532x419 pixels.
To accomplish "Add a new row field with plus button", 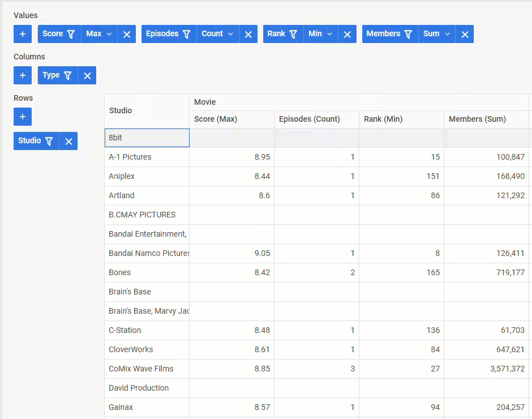I will pos(23,117).
